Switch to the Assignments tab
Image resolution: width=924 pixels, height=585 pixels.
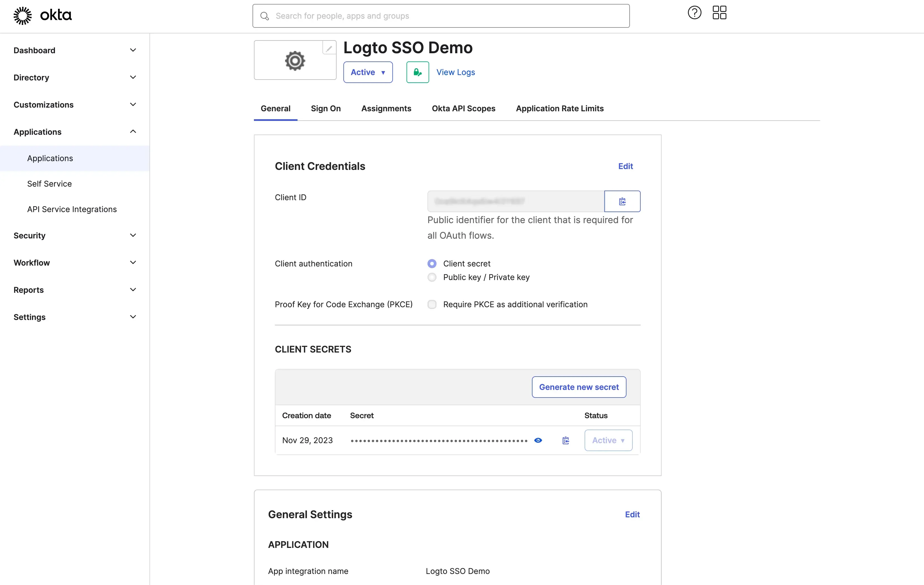click(x=386, y=108)
